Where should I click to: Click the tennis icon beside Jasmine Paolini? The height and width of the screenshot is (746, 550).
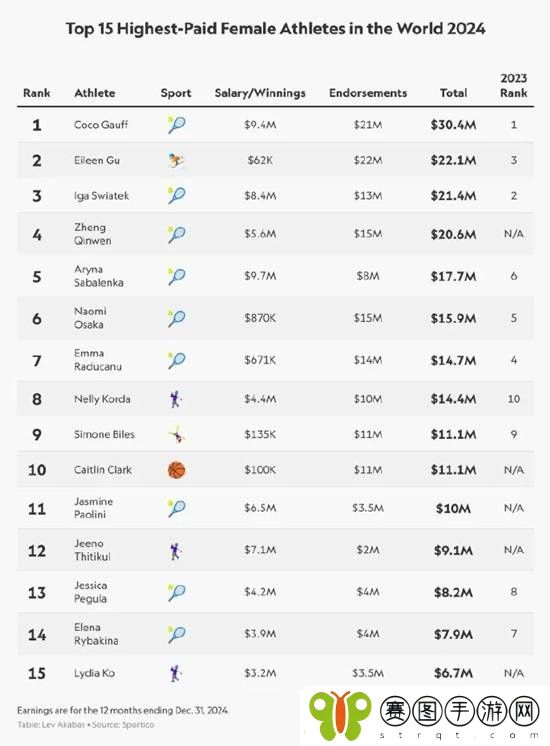coord(177,508)
